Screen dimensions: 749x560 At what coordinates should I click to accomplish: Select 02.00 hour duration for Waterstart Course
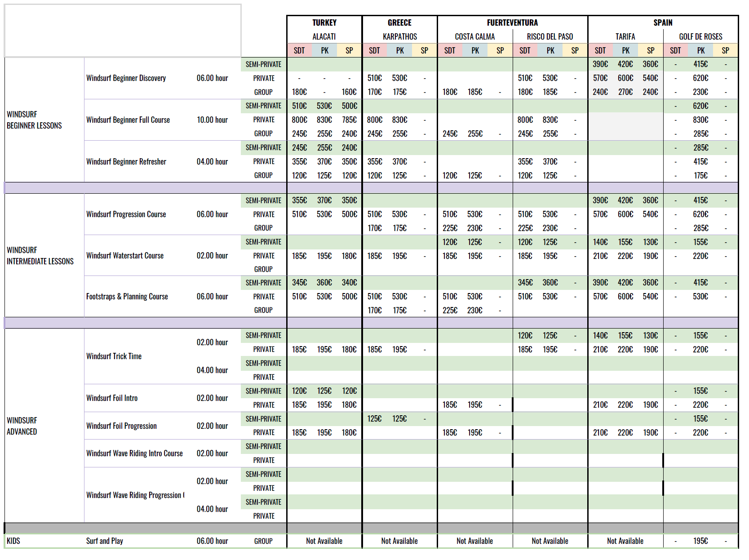coord(212,256)
